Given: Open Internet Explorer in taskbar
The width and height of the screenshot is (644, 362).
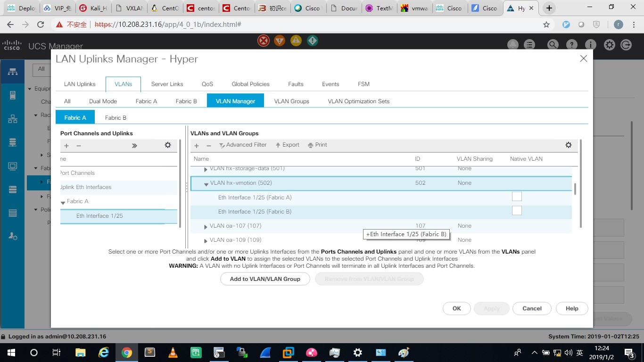Looking at the screenshot, I should tap(104, 352).
